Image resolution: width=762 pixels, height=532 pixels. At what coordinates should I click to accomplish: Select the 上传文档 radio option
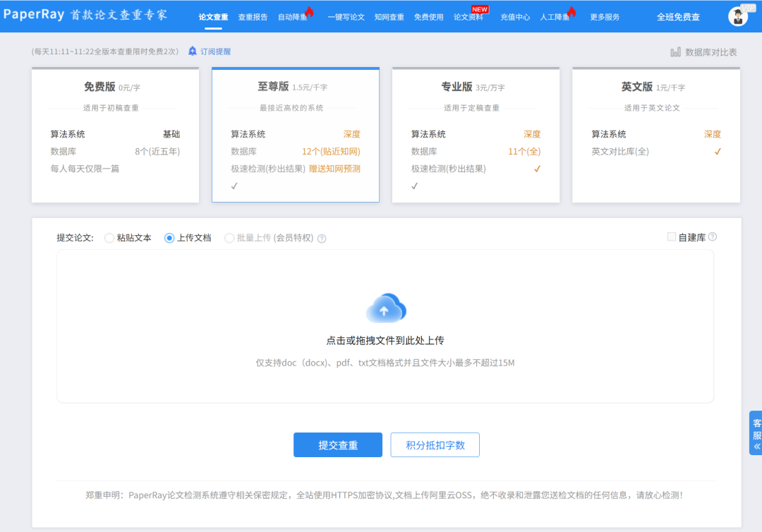click(169, 238)
